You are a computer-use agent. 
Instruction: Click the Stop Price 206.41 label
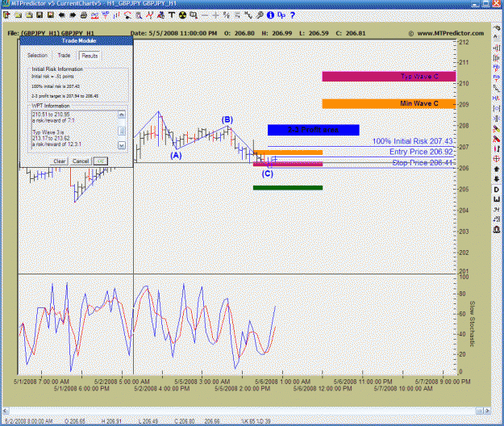click(422, 163)
